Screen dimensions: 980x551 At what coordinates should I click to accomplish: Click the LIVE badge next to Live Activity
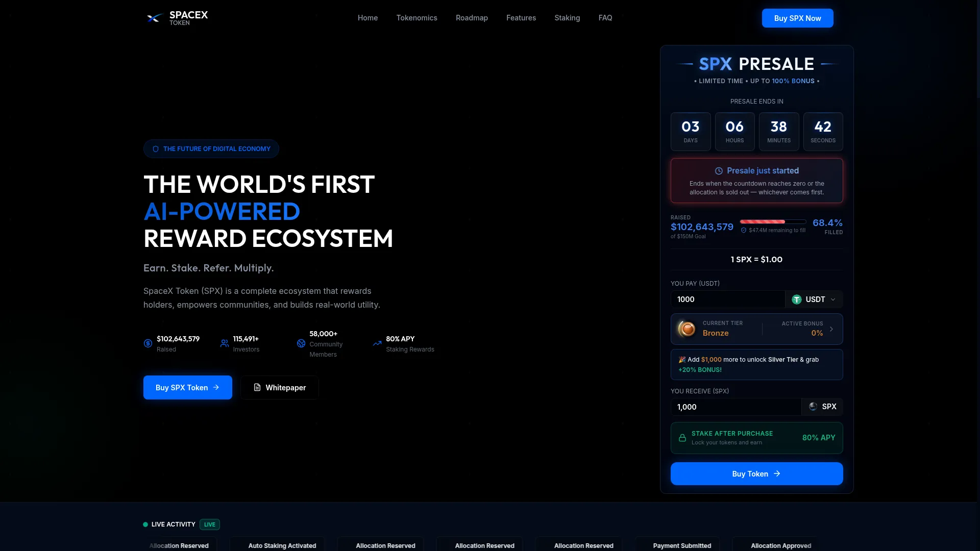210,524
